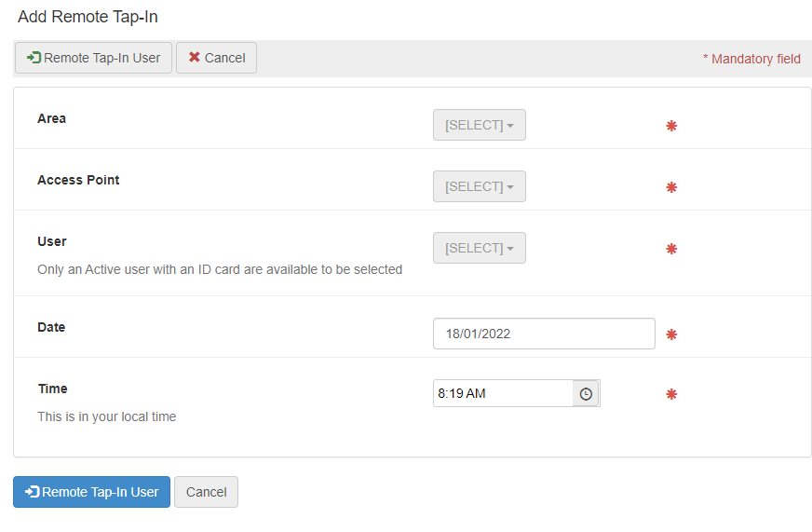Click the Access Point field label
Screen dimensions: 812x532
coord(78,180)
